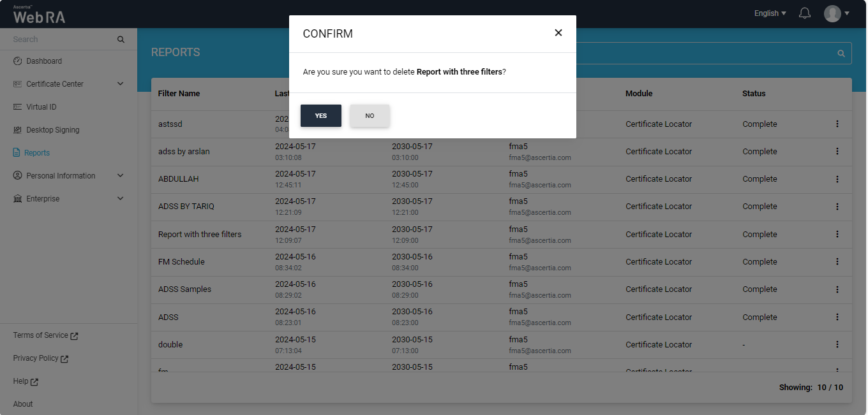
Task: Click the notification bell icon
Action: pyautogui.click(x=805, y=13)
